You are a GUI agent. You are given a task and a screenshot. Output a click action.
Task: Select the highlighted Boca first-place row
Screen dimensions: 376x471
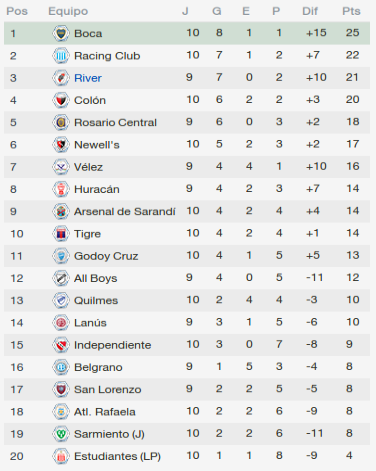click(x=187, y=33)
